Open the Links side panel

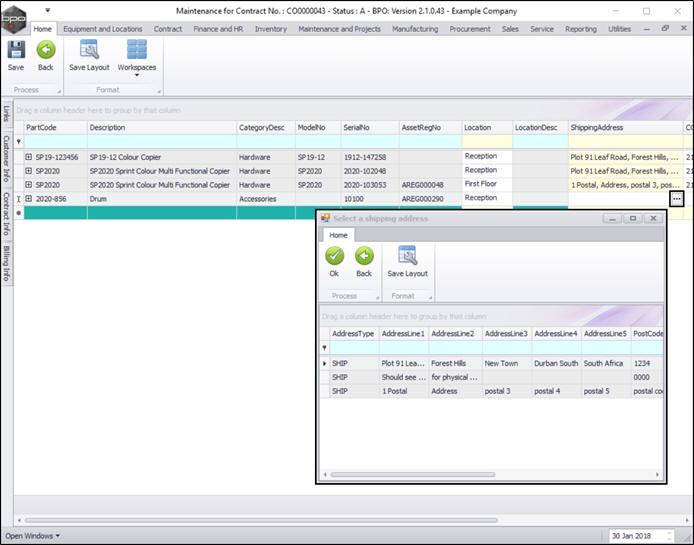pyautogui.click(x=6, y=113)
